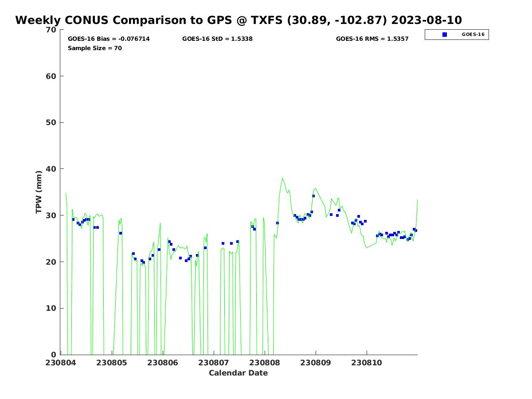
Task: Click the chart title text
Action: coord(239,20)
